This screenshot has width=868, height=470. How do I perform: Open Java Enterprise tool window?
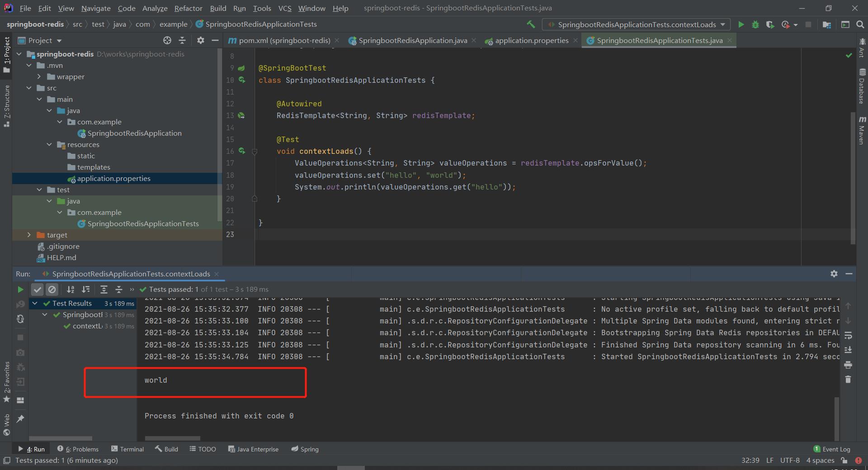tap(253, 449)
